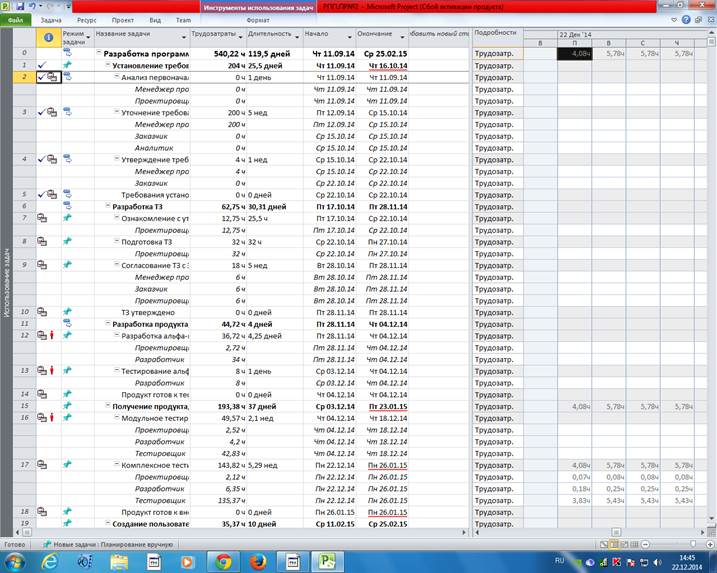Screen dimensions: 717x573
Task: Open the Задача ribbon tab
Action: pos(51,20)
